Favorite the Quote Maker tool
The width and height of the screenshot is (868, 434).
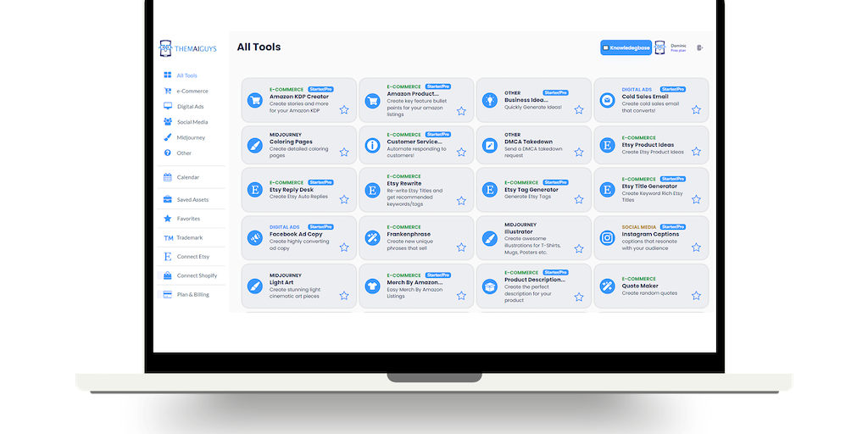pos(697,296)
